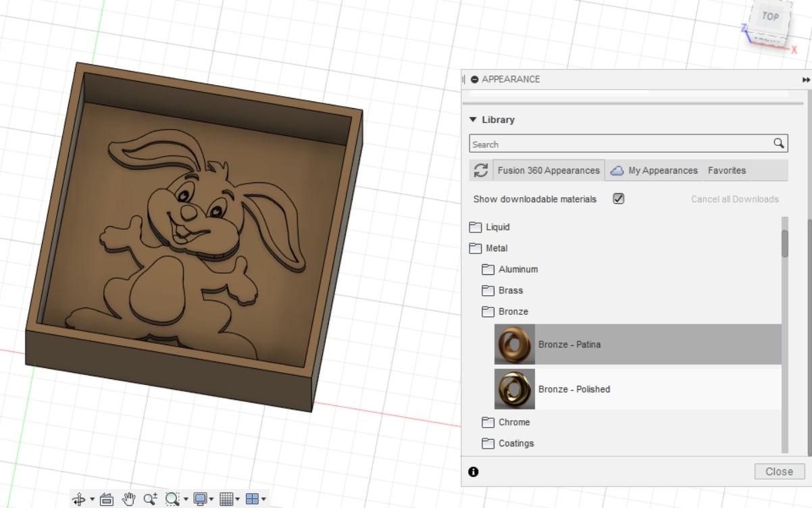Click the Display Settings monitor icon
The image size is (812, 508).
click(x=200, y=499)
